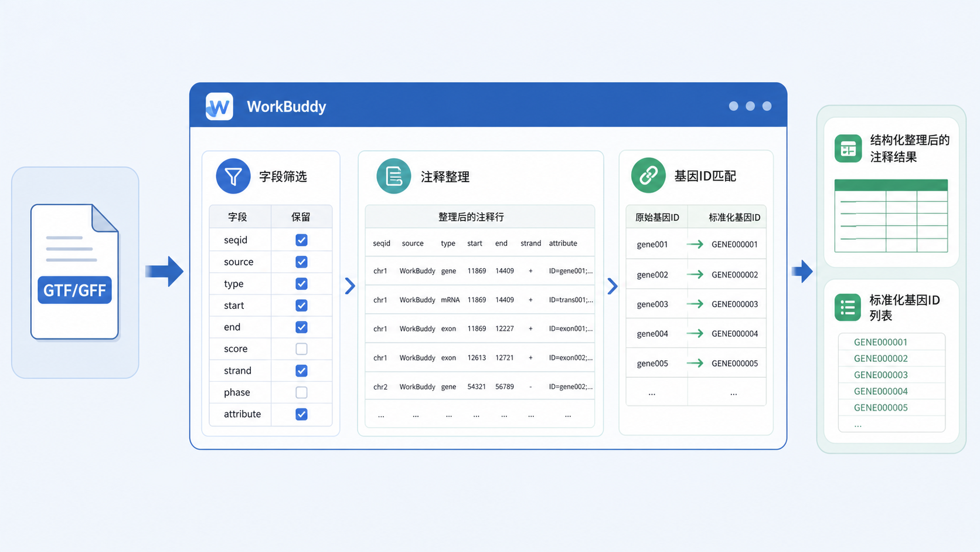Select GENE000005 in the standardized ID list
Viewport: 980px width, 552px height.
click(880, 408)
